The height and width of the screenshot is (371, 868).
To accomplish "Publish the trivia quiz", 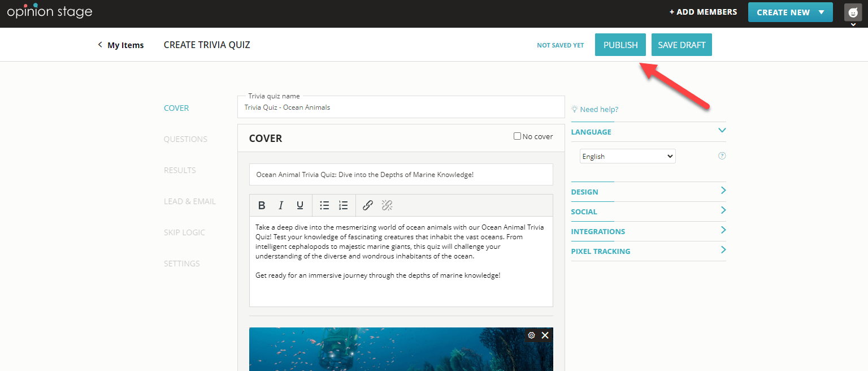I will point(620,45).
